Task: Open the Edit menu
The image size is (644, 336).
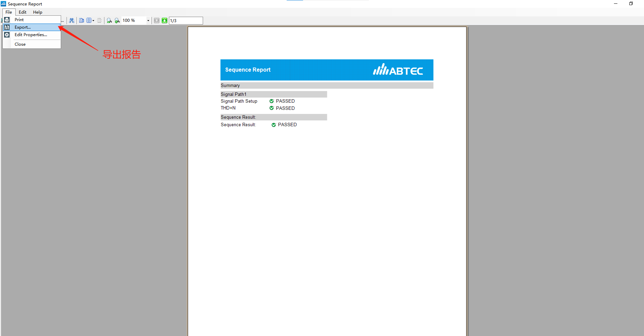Action: 23,12
